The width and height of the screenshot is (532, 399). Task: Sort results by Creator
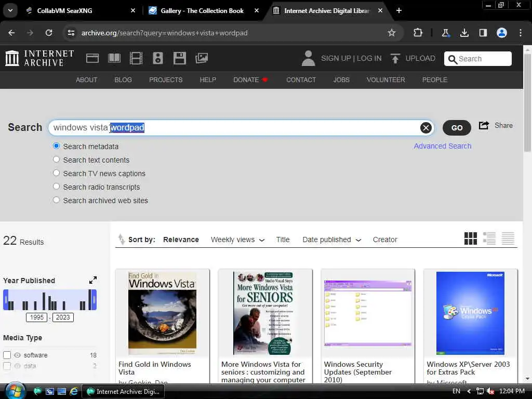385,240
